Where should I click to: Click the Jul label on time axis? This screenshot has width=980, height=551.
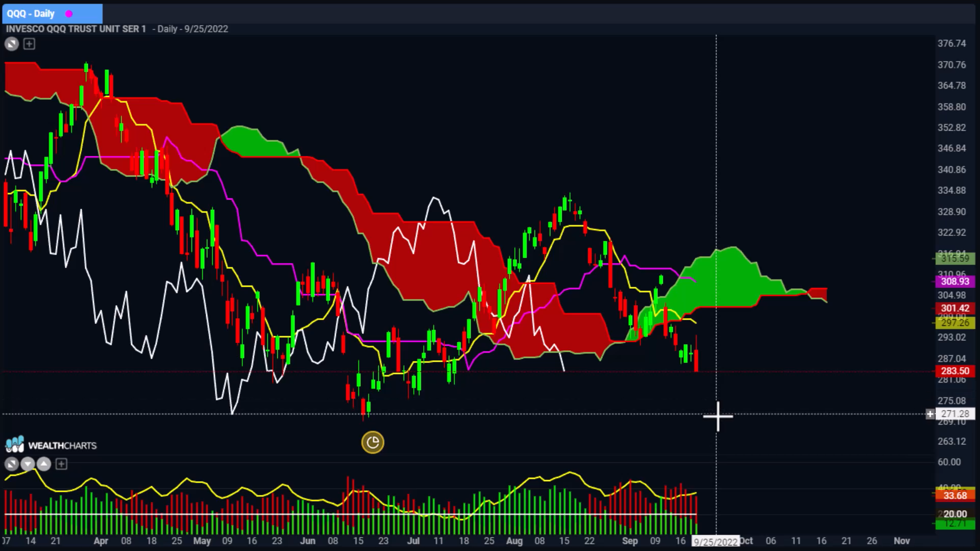coord(413,541)
